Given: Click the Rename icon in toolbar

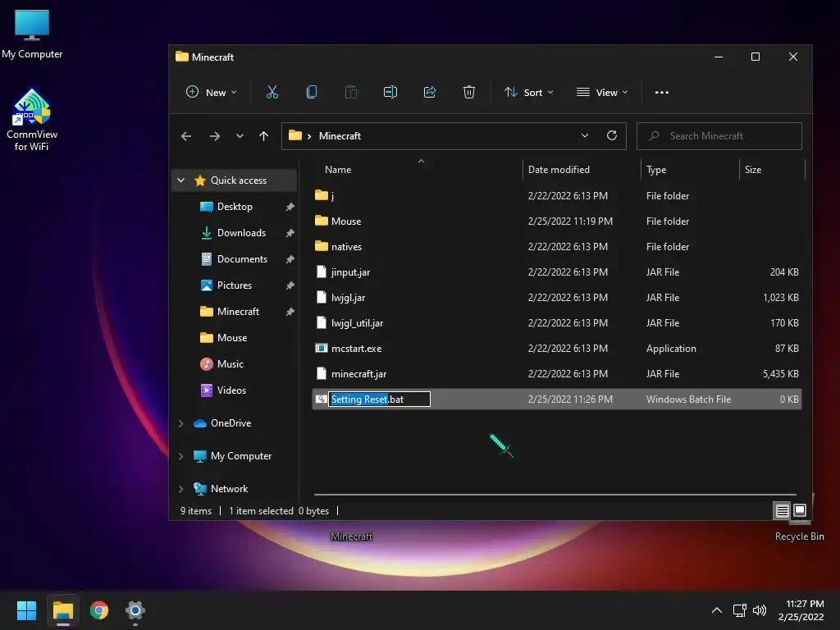Looking at the screenshot, I should click(x=390, y=92).
